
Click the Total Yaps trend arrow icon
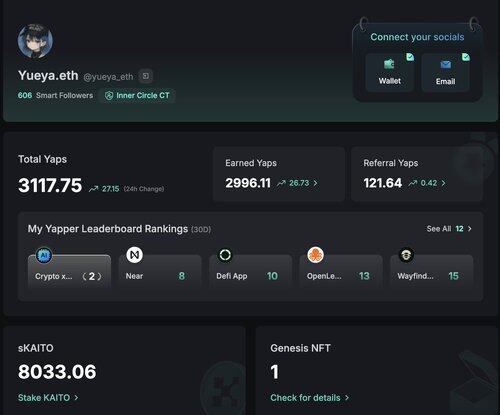(93, 189)
